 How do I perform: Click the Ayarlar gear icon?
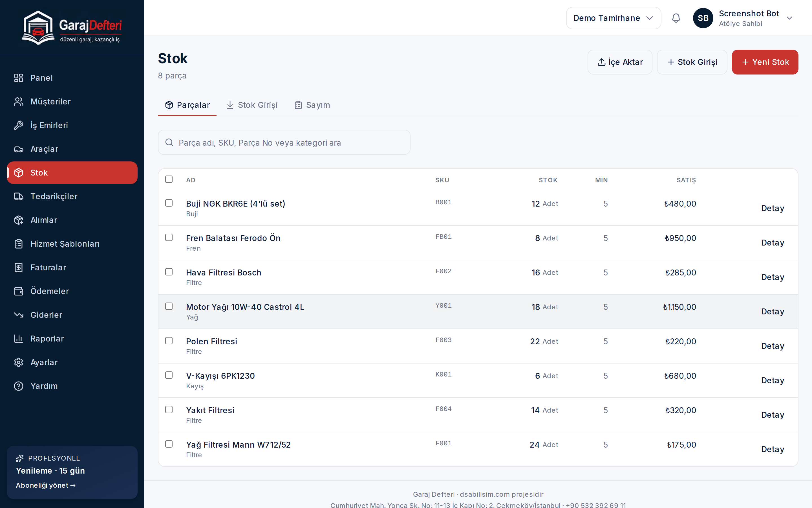(x=18, y=363)
